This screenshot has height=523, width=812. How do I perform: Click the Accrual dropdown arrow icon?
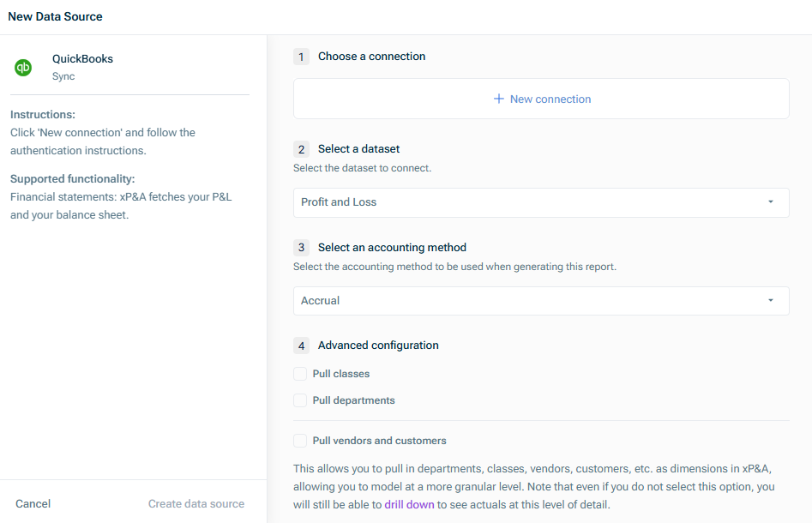[x=770, y=301]
